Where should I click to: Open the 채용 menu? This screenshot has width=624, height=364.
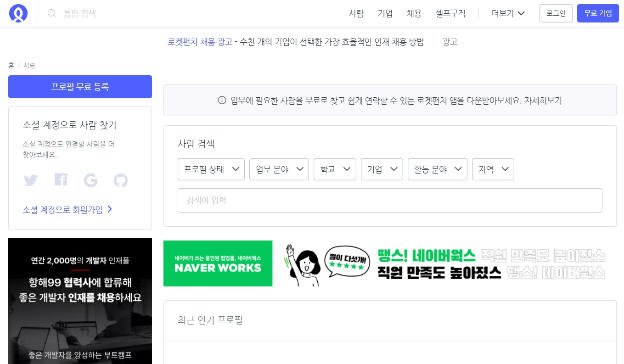[x=414, y=13]
